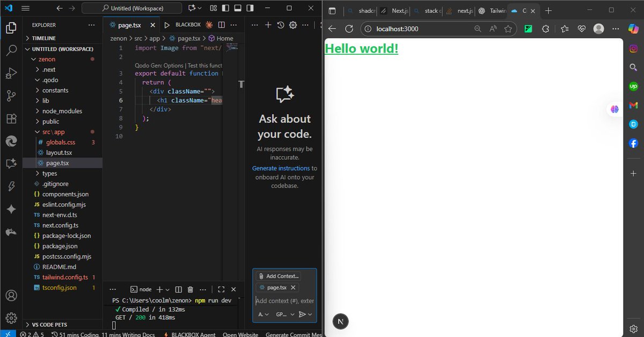Split the terminal panel
Screen dimensions: 644x337
click(x=179, y=289)
